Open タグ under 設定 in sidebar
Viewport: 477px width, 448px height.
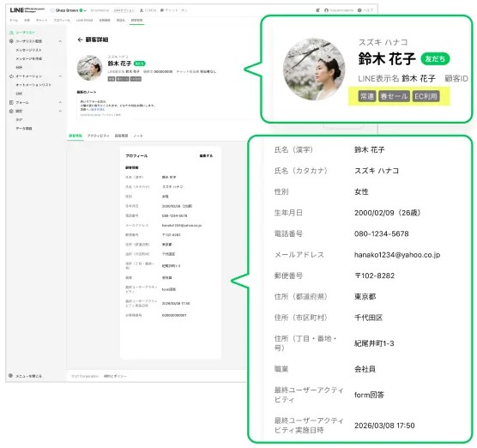[19, 120]
